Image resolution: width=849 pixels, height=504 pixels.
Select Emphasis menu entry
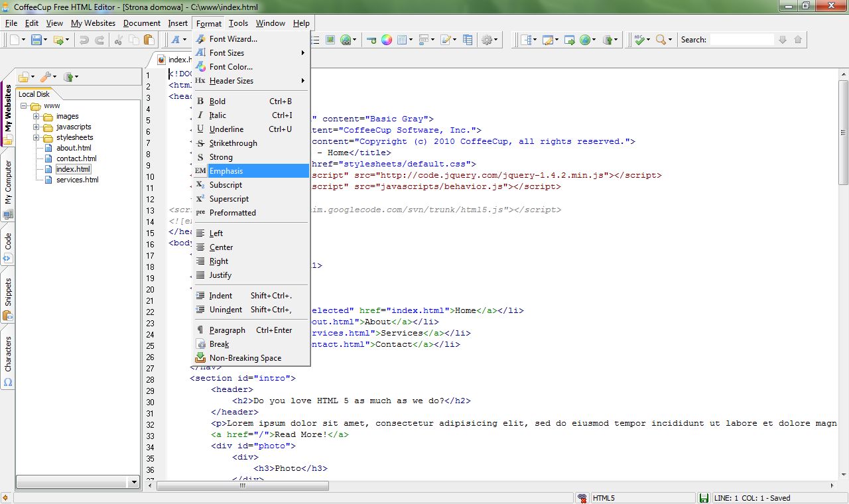pos(251,171)
